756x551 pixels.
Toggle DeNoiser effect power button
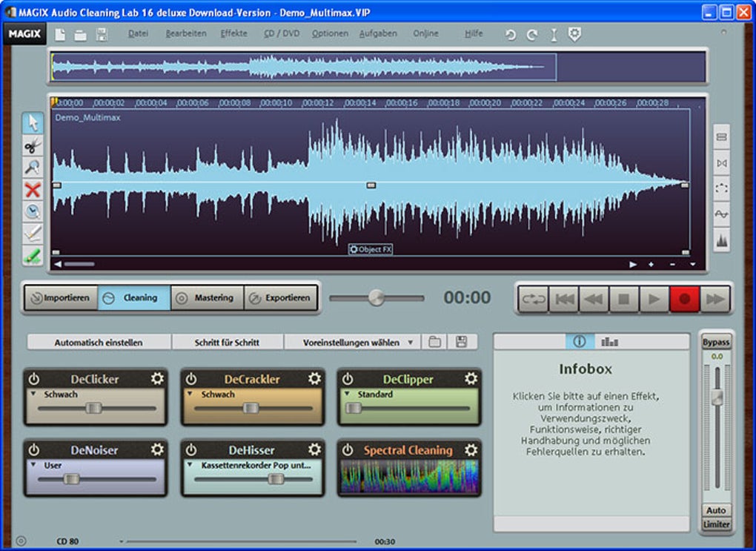point(34,450)
